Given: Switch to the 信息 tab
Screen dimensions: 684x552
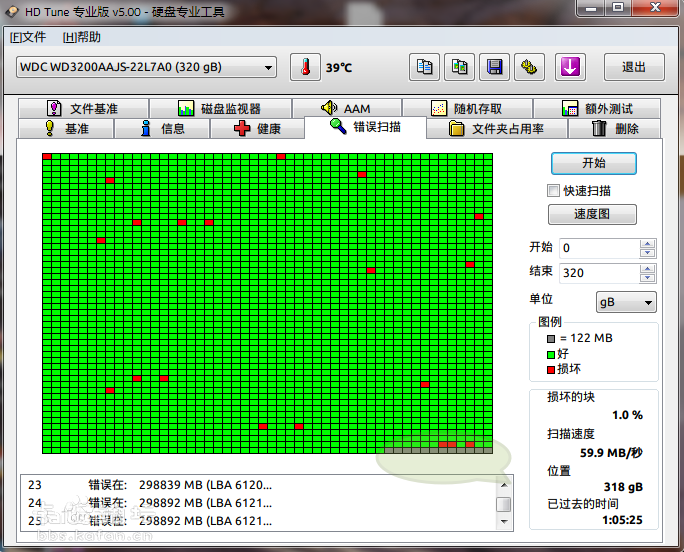Looking at the screenshot, I should click(x=162, y=129).
